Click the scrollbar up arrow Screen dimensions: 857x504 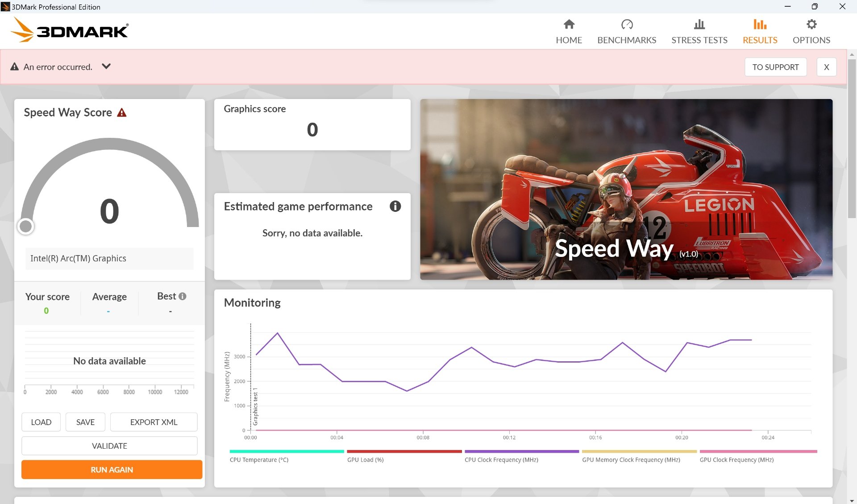point(852,54)
